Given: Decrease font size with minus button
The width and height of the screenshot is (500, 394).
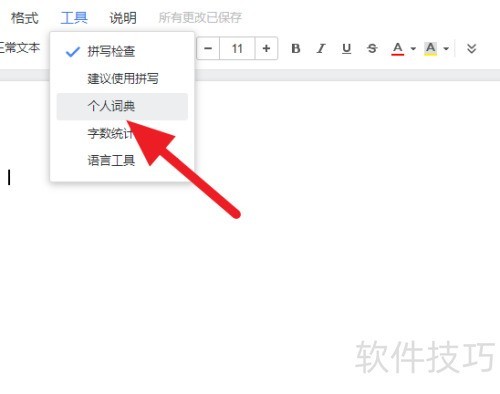Looking at the screenshot, I should [x=208, y=49].
